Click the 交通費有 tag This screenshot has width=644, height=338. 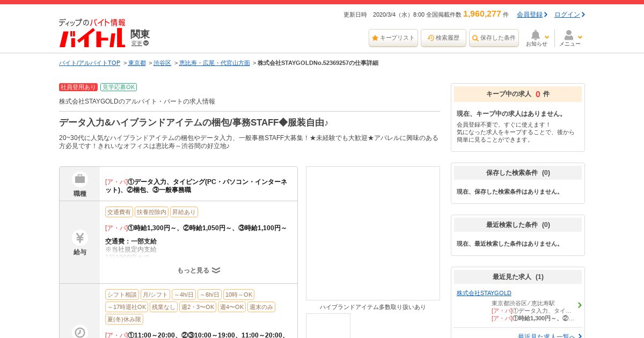pos(119,212)
